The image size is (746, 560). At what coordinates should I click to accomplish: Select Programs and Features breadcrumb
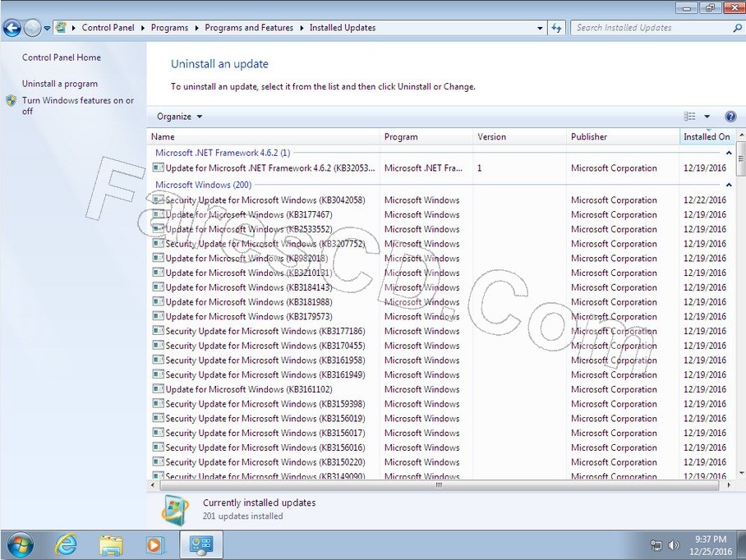click(249, 28)
